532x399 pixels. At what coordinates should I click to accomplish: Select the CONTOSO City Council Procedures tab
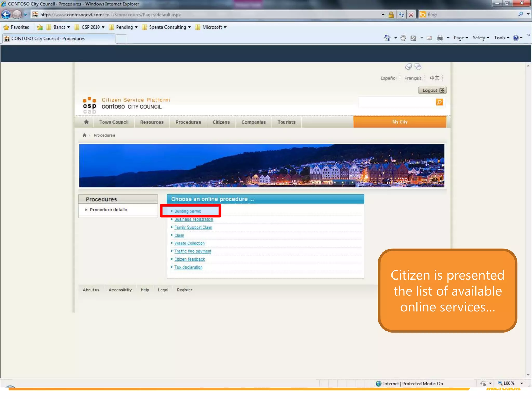click(x=59, y=38)
